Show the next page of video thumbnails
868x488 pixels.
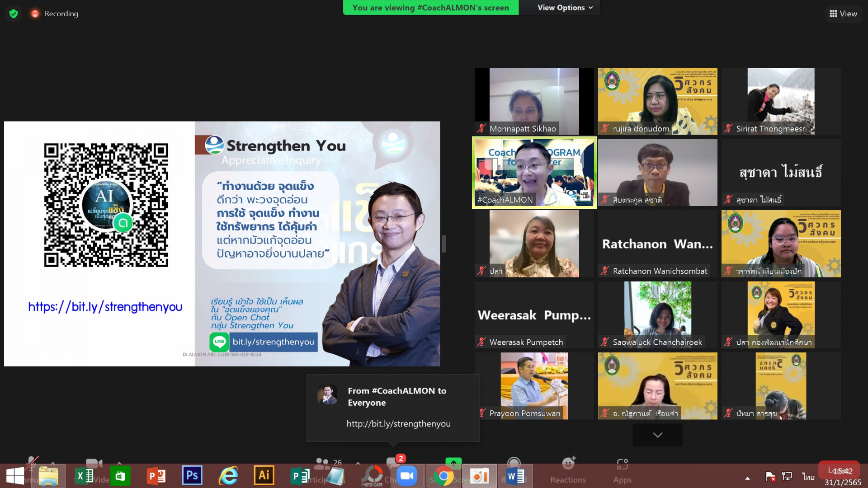[657, 435]
